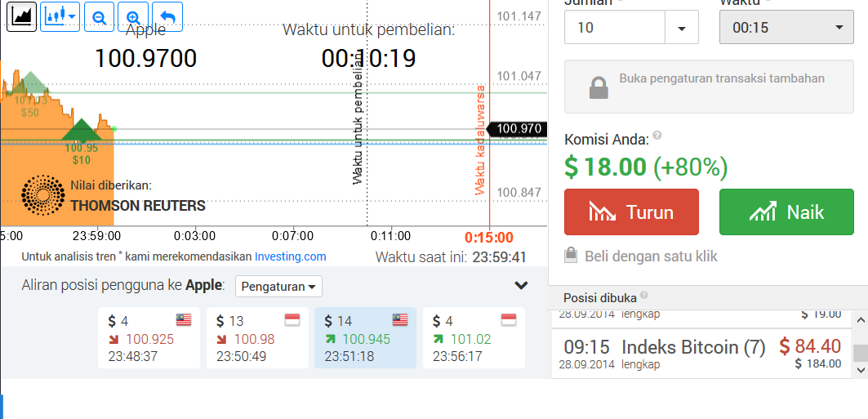Open the Pengaturan dropdown
This screenshot has width=868, height=419.
pos(278,286)
